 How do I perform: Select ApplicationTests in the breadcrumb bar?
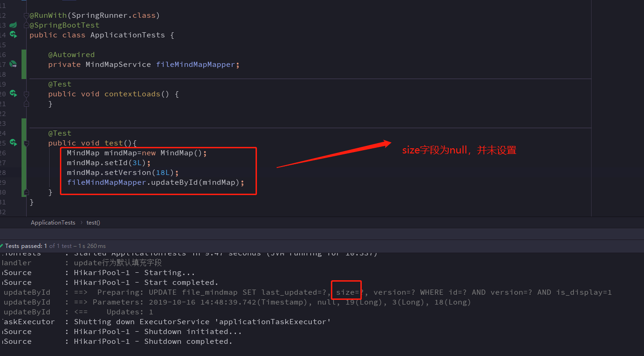tap(53, 223)
